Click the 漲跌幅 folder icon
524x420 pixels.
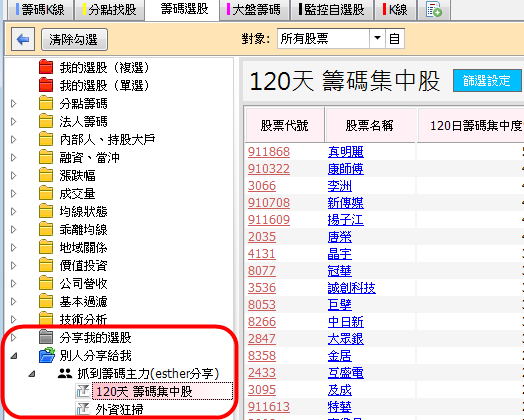tap(46, 175)
